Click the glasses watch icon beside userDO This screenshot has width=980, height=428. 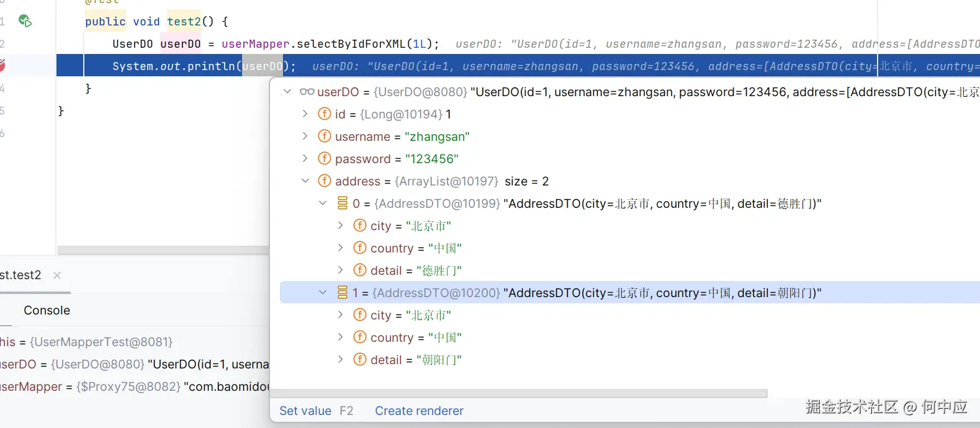click(x=307, y=92)
